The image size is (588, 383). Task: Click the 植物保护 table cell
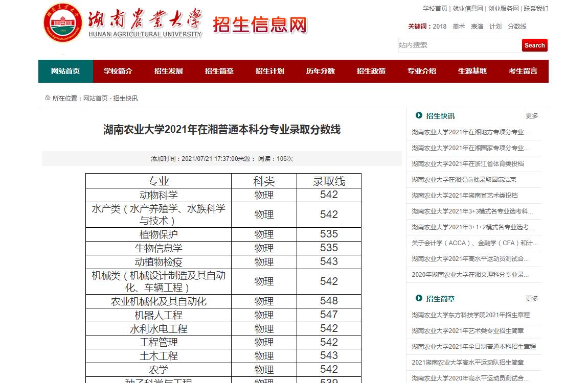coord(159,234)
